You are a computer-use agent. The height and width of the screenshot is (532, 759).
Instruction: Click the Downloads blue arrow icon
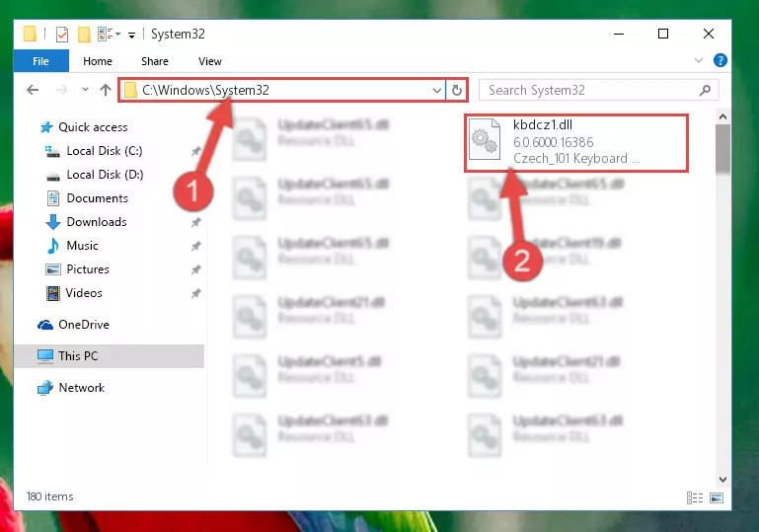(x=52, y=222)
